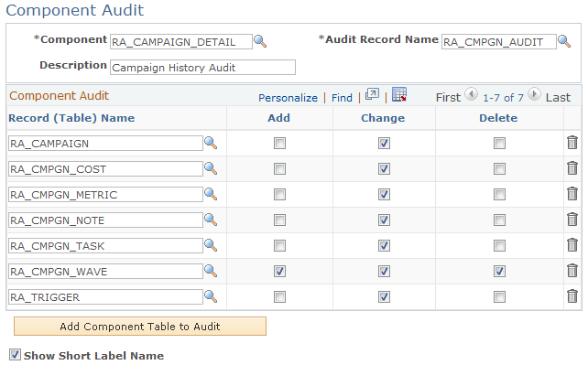The image size is (588, 365).
Task: Jump to First rows link
Action: coord(448,97)
